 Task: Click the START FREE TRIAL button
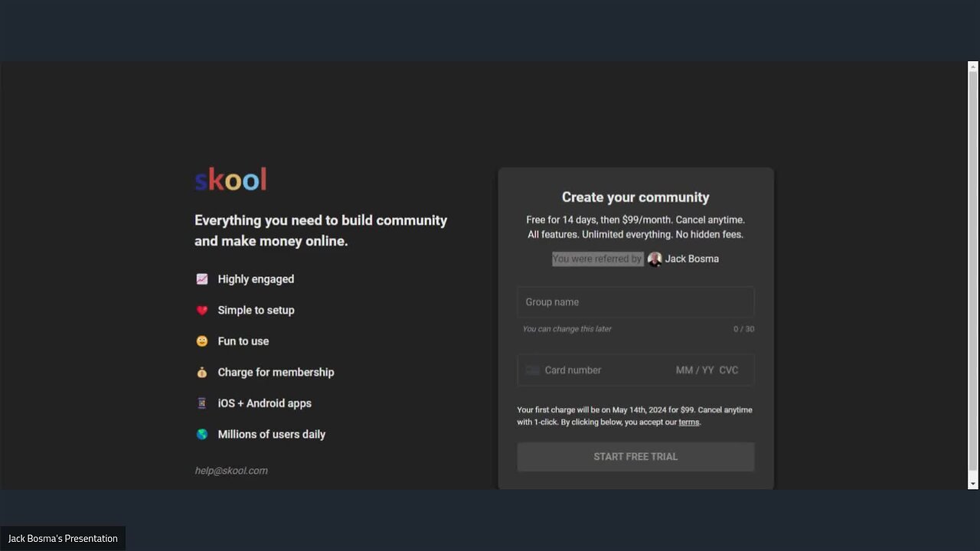tap(635, 457)
